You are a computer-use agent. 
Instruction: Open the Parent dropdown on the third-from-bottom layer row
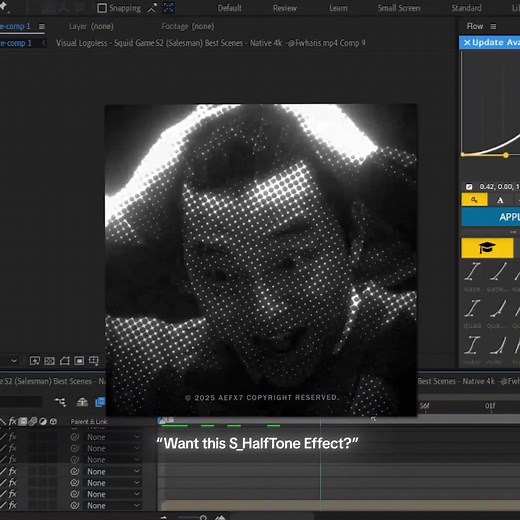(113, 483)
